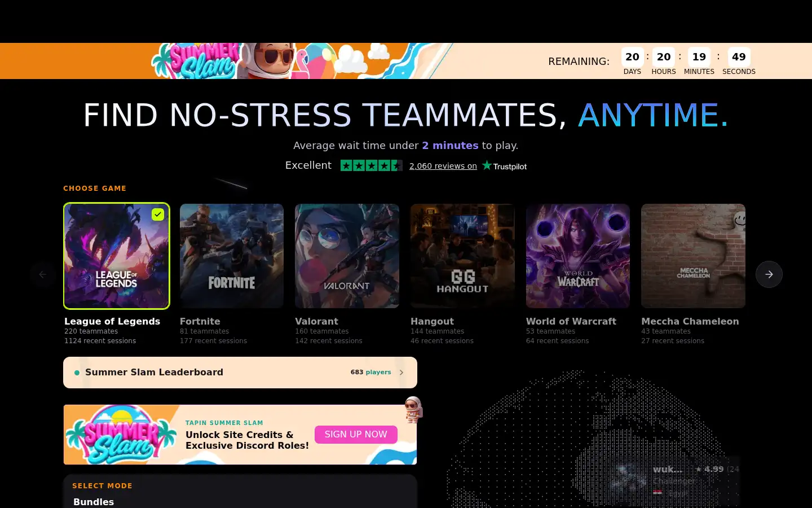Click the "TAPIN SUMMER SLAM" label
Viewport: 812px width, 508px height.
click(224, 423)
